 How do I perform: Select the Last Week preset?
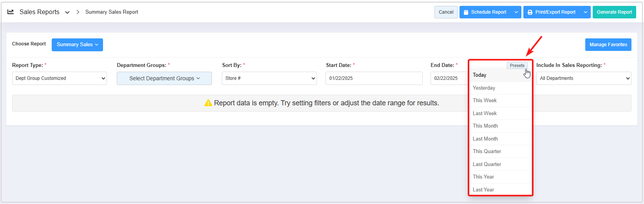[x=485, y=113]
